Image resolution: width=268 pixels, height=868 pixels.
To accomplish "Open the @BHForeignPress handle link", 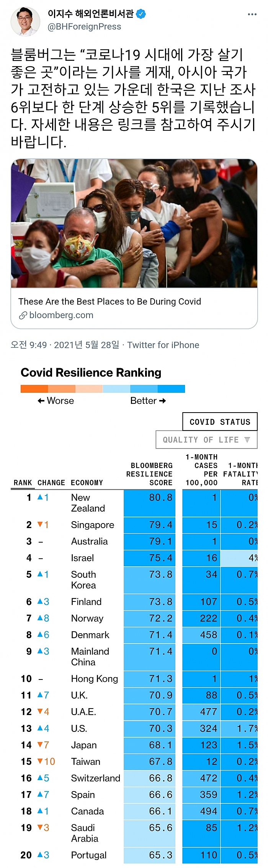I will pyautogui.click(x=84, y=27).
